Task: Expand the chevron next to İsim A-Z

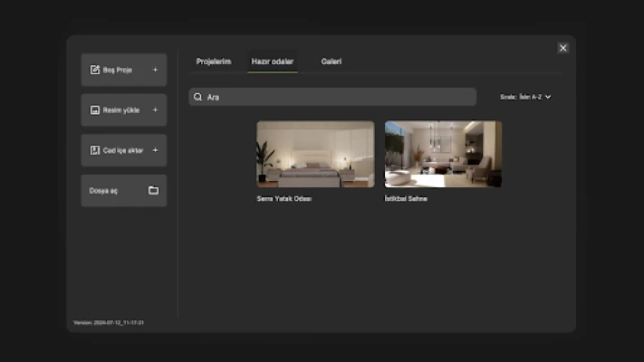Action: (548, 97)
